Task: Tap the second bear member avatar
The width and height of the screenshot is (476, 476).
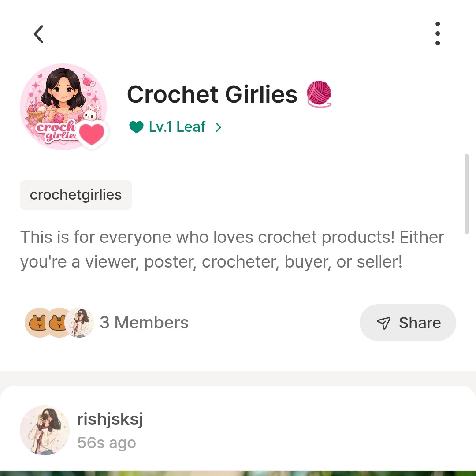Action: click(x=58, y=323)
